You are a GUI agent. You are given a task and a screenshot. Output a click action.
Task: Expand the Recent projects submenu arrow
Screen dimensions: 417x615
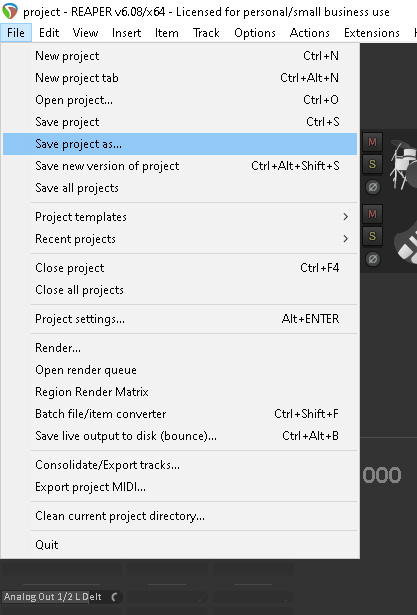click(x=345, y=239)
